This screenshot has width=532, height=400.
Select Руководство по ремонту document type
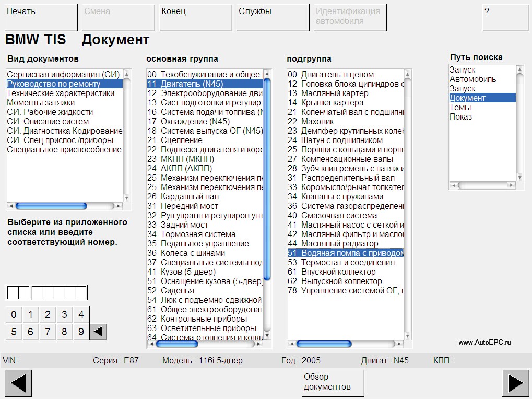[64, 84]
